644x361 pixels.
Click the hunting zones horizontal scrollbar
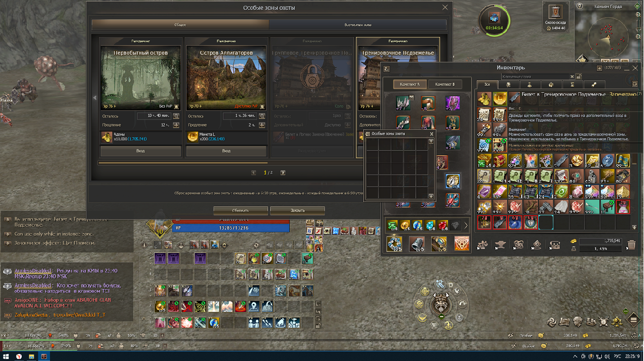[183, 162]
